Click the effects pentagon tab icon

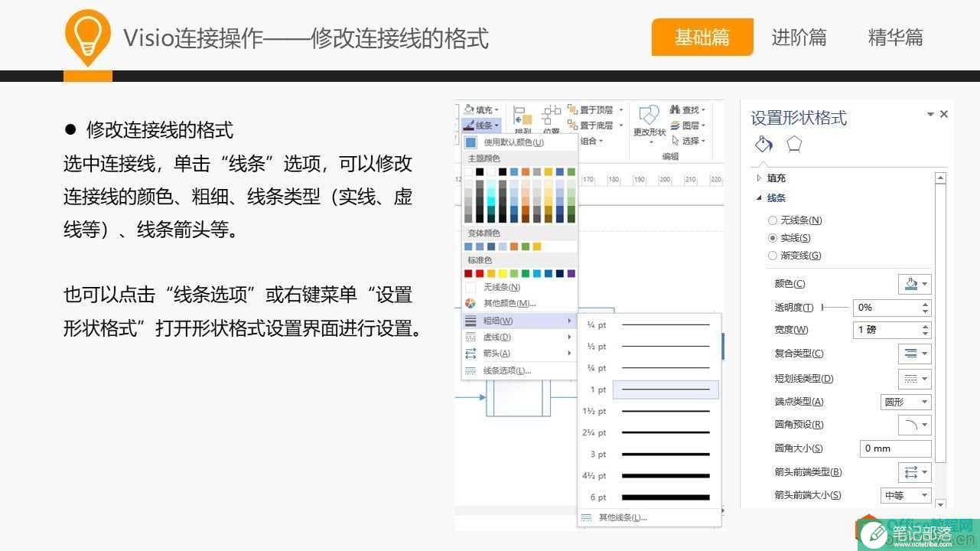click(794, 144)
